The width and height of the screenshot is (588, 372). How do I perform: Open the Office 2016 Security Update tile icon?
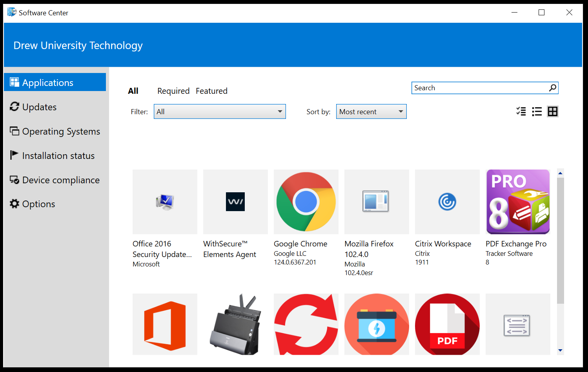165,202
